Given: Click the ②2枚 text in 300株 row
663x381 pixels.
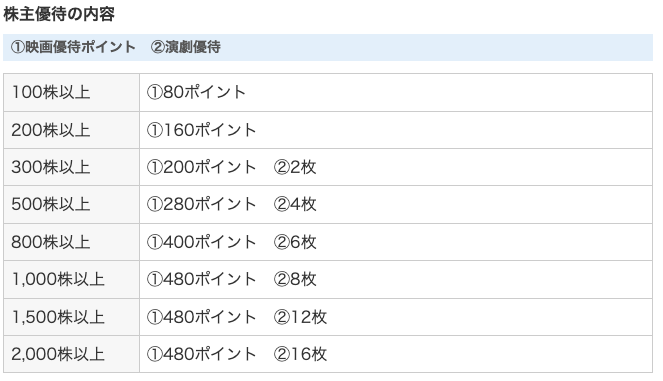Looking at the screenshot, I should (295, 167).
